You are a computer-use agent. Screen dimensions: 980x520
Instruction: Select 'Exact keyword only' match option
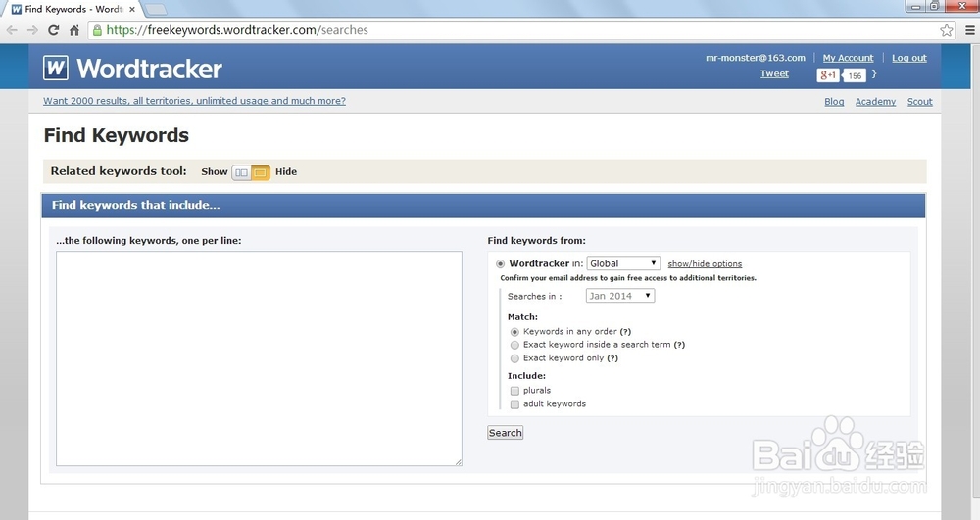point(515,358)
